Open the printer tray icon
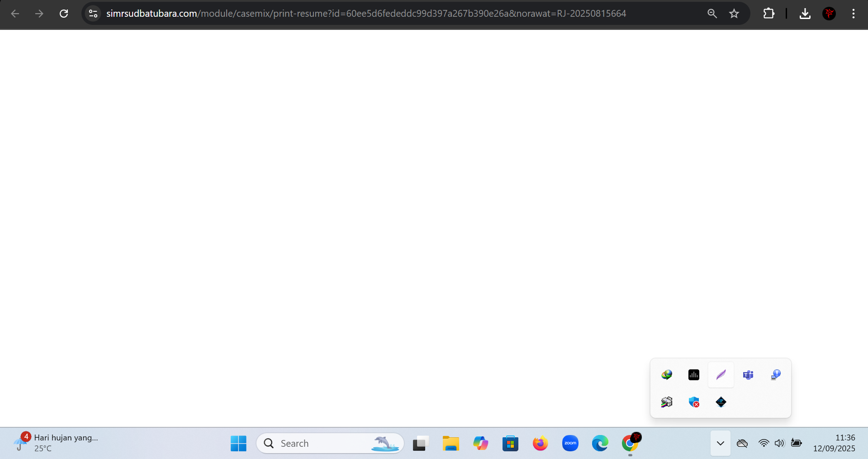868x459 pixels. point(667,402)
